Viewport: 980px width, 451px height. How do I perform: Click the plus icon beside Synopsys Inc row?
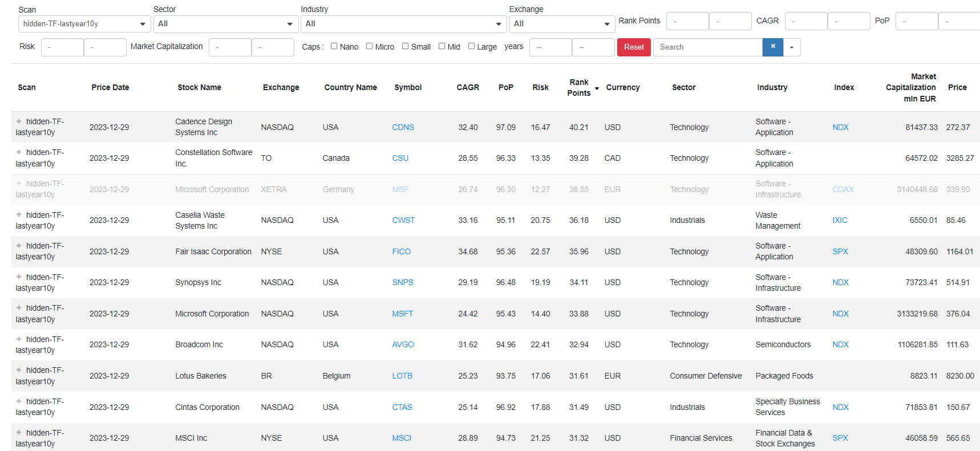tap(19, 277)
